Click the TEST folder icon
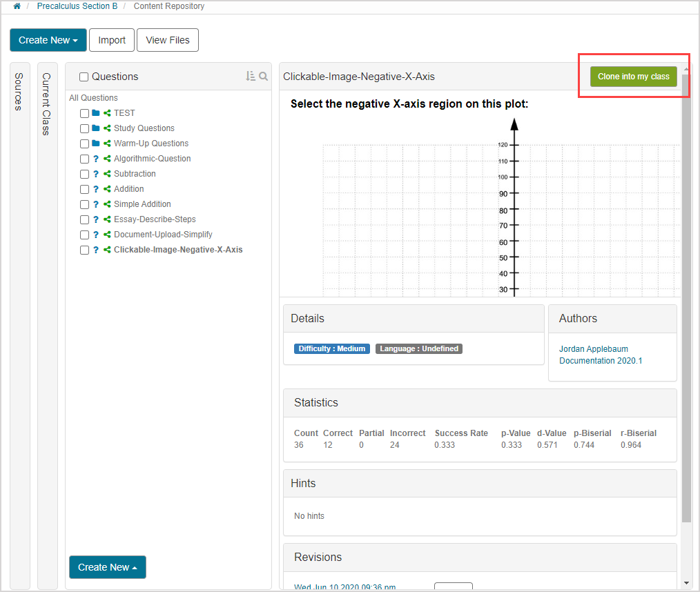The width and height of the screenshot is (700, 592). click(x=96, y=113)
